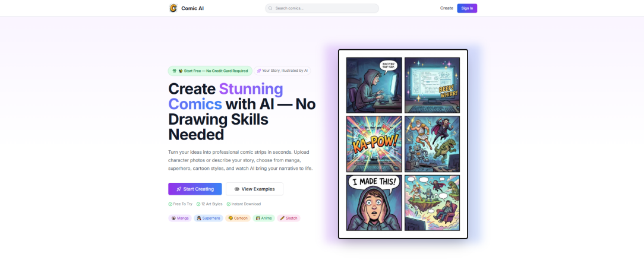Click the floating islands comic panel
644x260 pixels.
(x=432, y=202)
